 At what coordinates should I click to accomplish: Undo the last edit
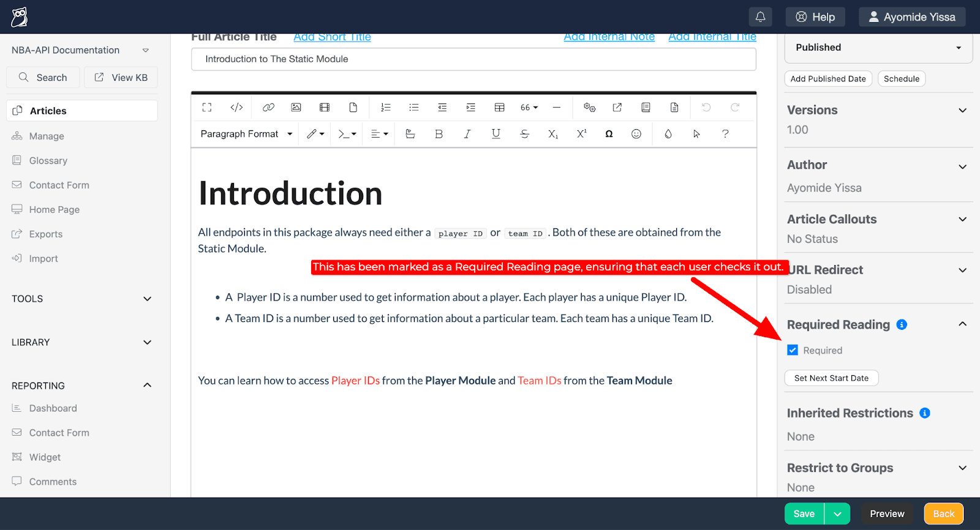coord(706,107)
